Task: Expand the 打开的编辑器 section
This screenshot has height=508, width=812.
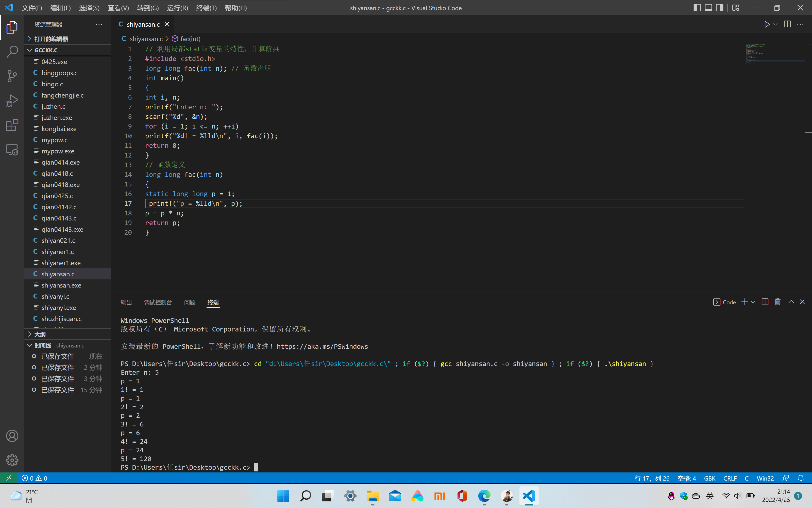Action: pyautogui.click(x=67, y=39)
